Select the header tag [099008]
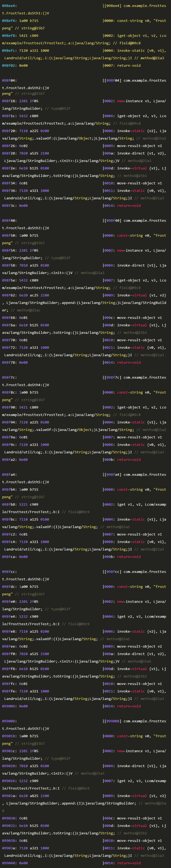Image resolution: width=171 pixels, height=868 pixels. tap(113, 721)
